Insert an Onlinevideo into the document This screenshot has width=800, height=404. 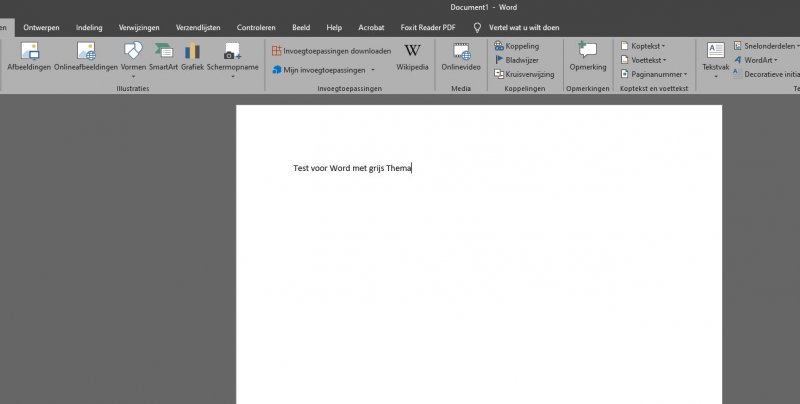(461, 55)
